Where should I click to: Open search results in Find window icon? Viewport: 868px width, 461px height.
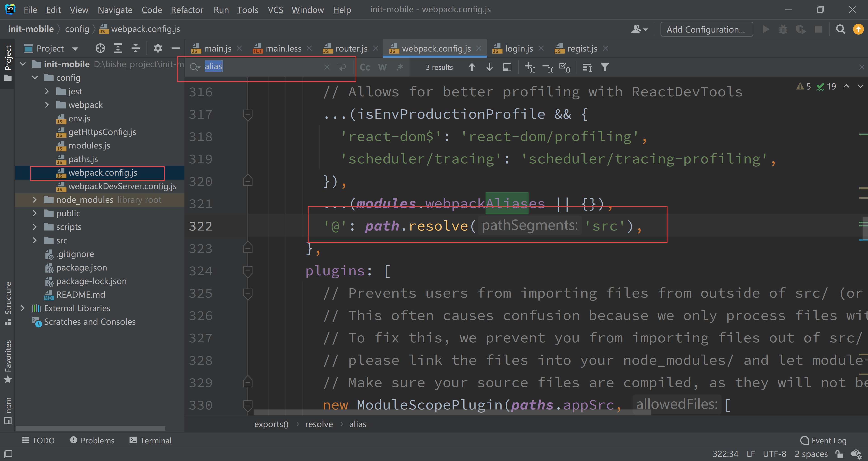click(507, 67)
